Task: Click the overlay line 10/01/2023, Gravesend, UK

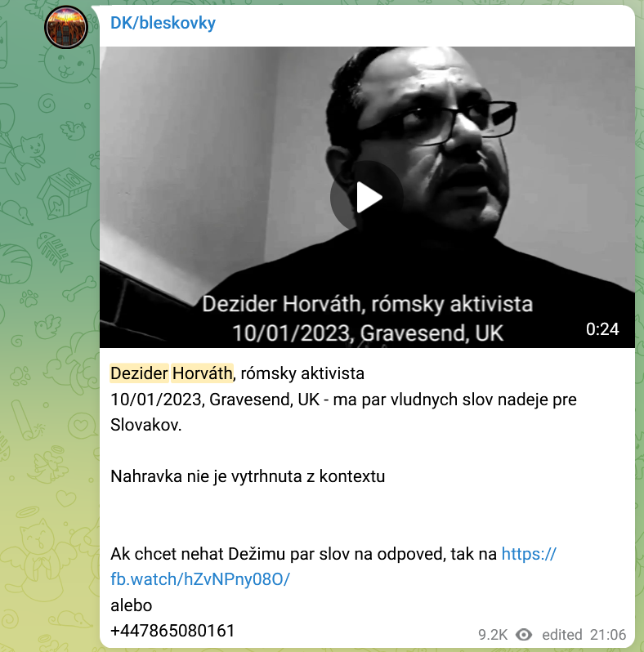Action: (368, 333)
